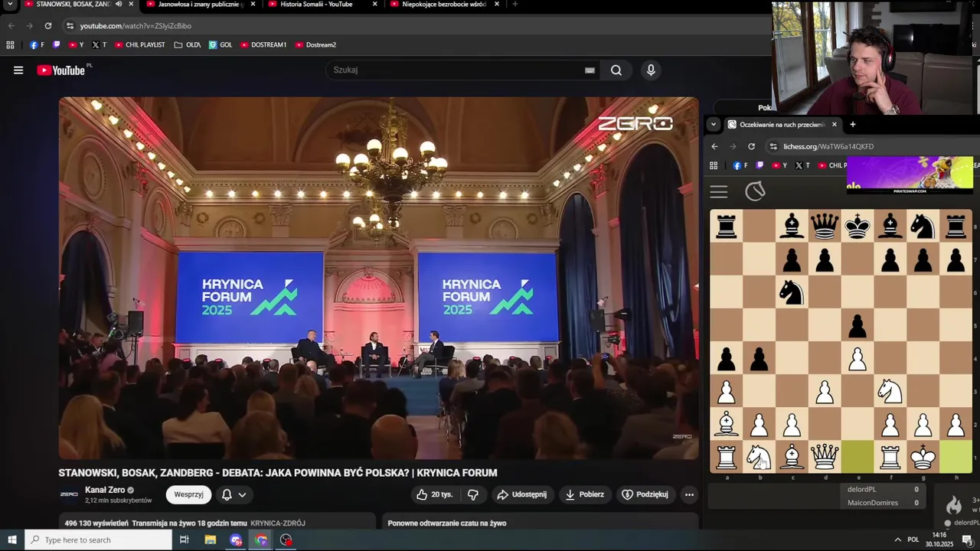Go to YouTube home via logo
The width and height of the screenshot is (980, 551).
coord(61,70)
